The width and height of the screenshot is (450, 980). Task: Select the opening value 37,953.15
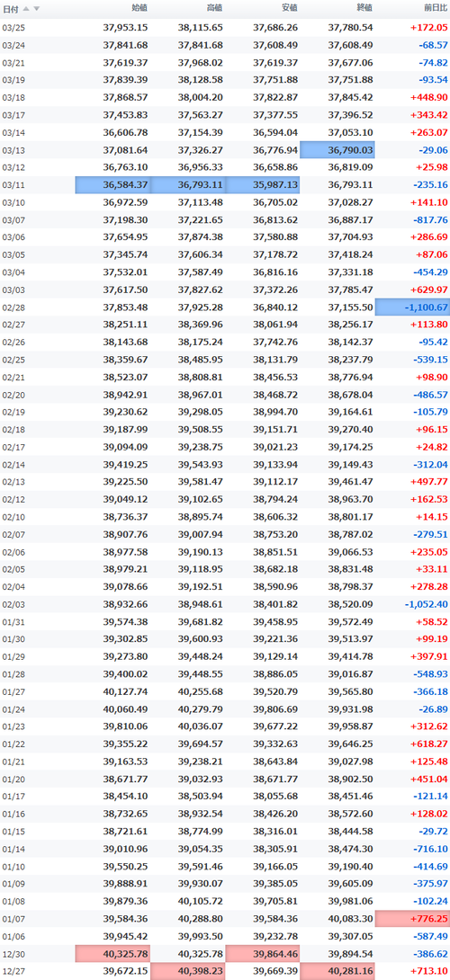(x=125, y=28)
